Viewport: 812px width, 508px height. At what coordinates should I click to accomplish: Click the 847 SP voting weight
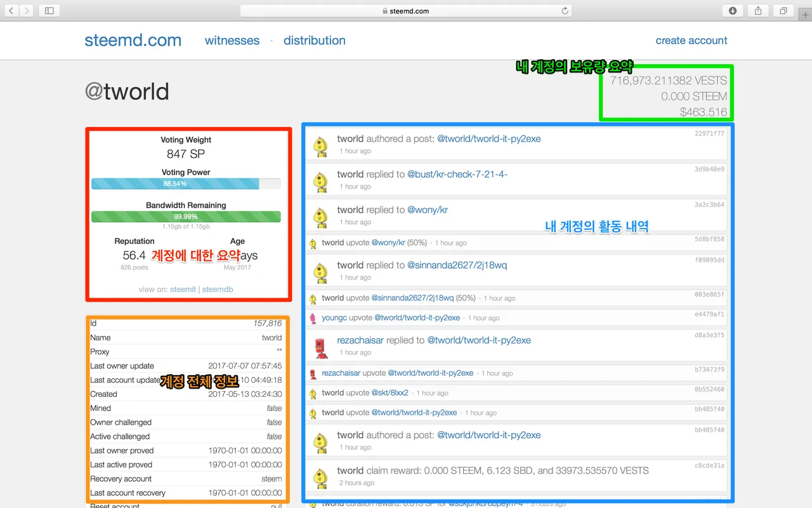tap(186, 154)
